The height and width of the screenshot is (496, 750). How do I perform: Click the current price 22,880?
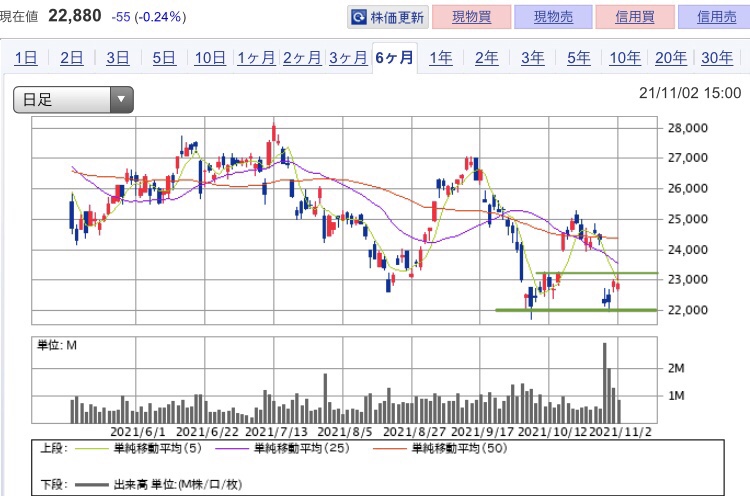[x=75, y=16]
